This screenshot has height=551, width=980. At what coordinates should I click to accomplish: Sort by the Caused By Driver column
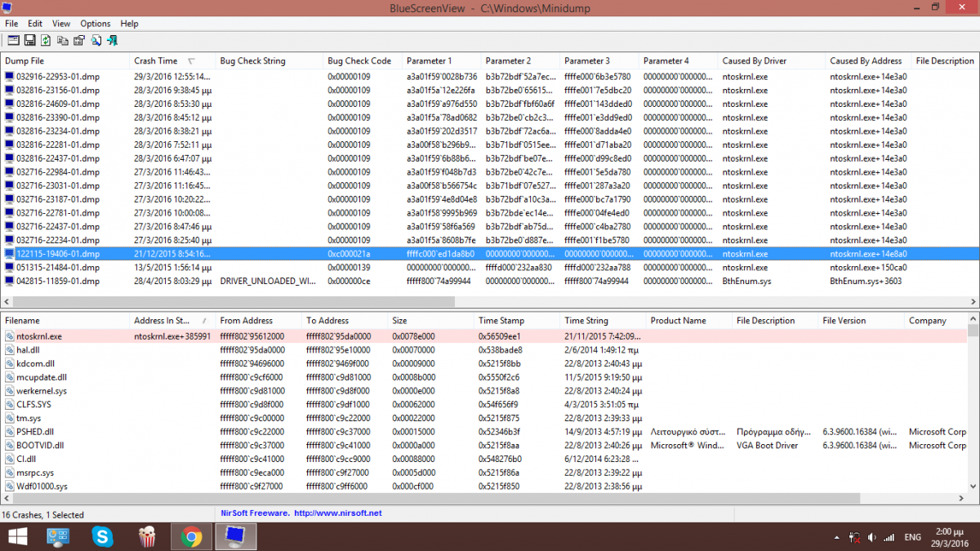click(771, 60)
